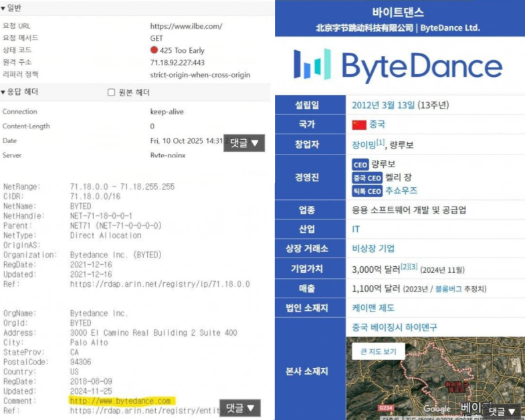Open the 추쇼우즈 link
Screen dimensions: 525x420
point(401,191)
